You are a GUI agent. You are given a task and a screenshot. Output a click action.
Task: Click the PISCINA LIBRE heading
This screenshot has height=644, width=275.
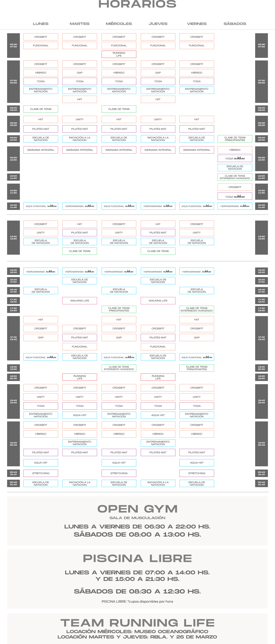point(137,558)
